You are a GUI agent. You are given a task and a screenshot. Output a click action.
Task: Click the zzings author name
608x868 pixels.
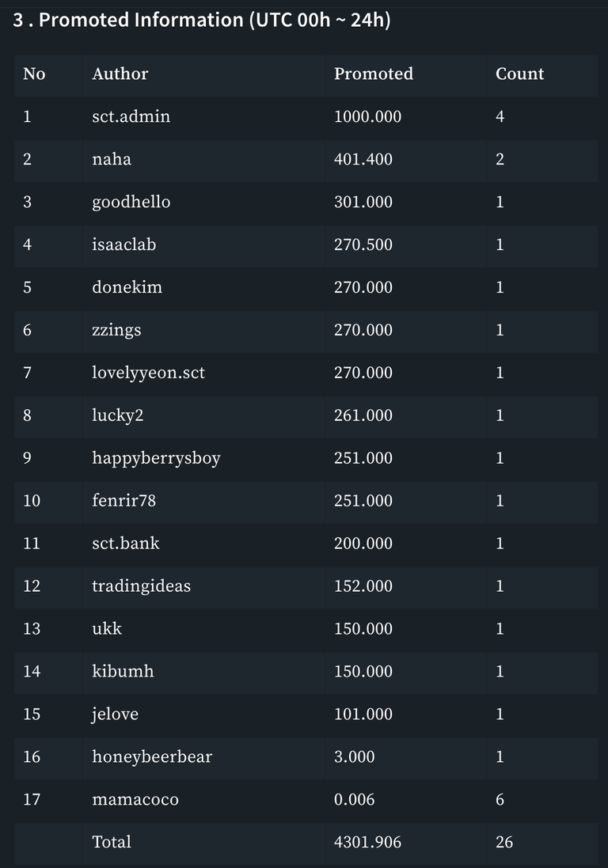coord(116,330)
